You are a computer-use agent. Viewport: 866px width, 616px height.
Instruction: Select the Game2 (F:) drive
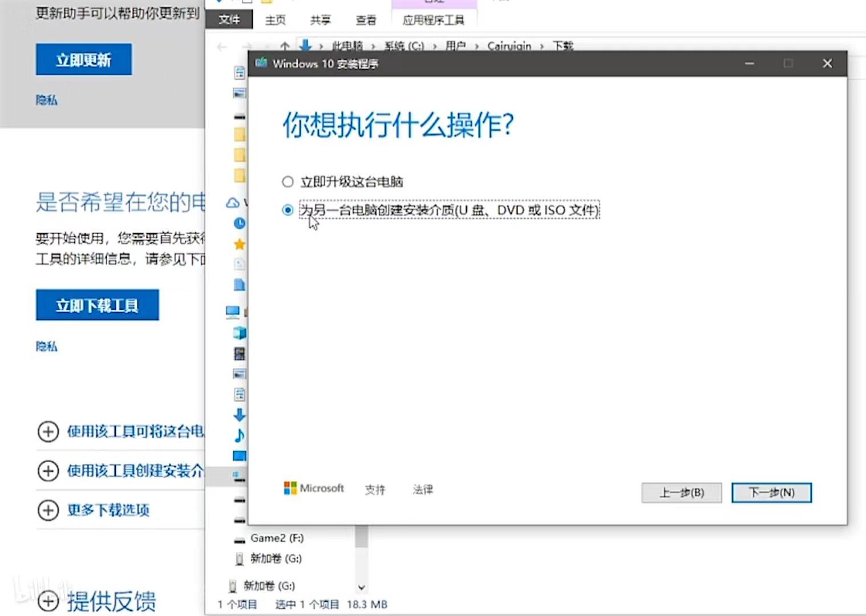coord(277,538)
